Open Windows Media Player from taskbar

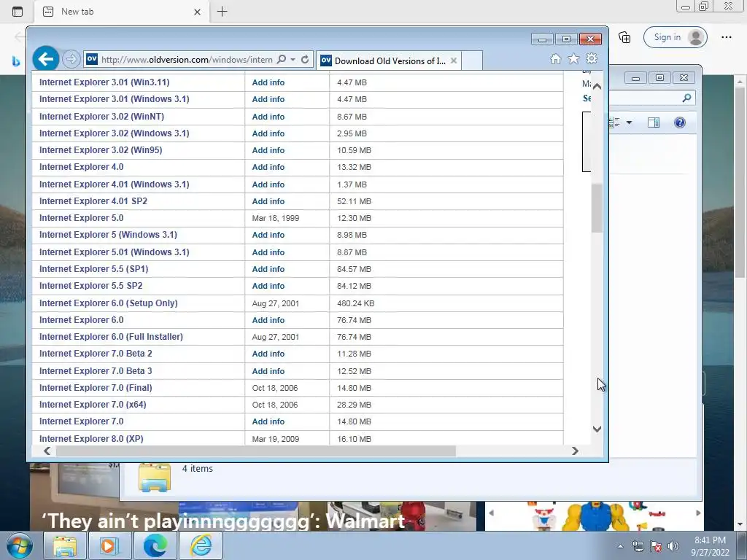click(109, 545)
